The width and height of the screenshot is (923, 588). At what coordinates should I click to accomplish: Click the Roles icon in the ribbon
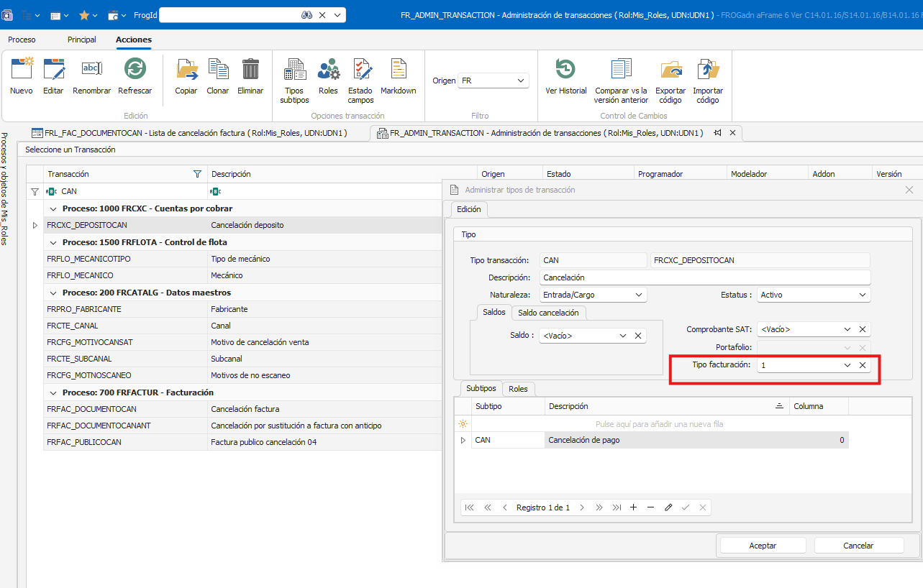tap(328, 70)
